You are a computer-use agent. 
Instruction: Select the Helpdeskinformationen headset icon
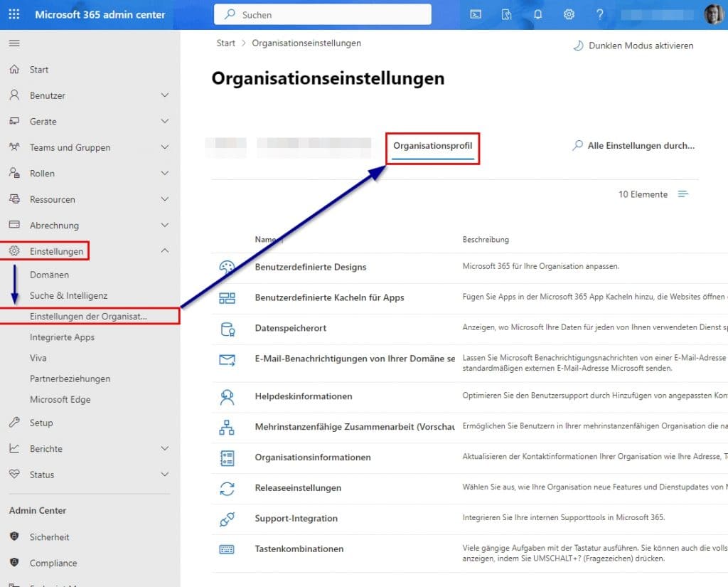[228, 396]
